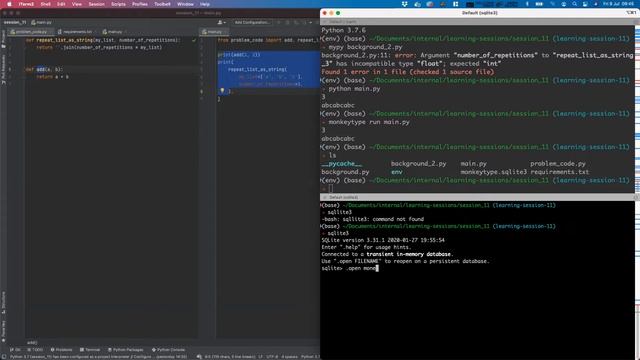640x360 pixels.
Task: Click the green zoom button of iTerm window
Action: [338, 13]
